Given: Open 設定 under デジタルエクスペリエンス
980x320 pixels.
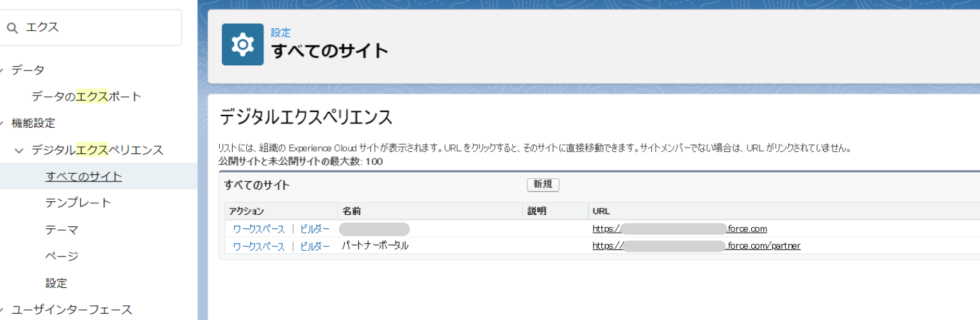Looking at the screenshot, I should coord(56,283).
